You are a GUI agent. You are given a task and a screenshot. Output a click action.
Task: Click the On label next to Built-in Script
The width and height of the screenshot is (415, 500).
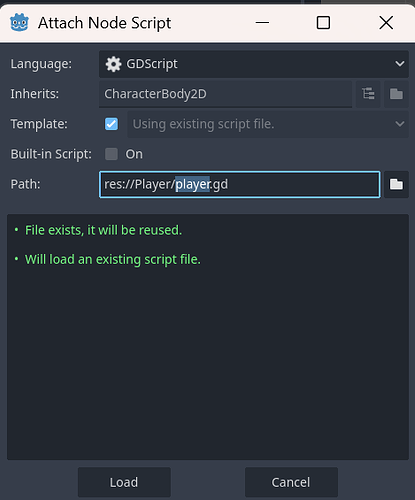click(134, 154)
